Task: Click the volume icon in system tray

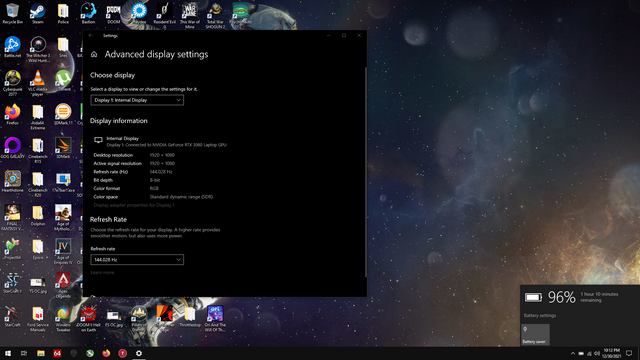Action: 597,353
